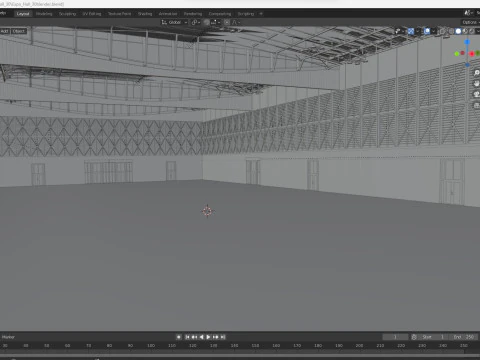Click the End frame 250 field
Screen dimensions: 480x360
click(x=464, y=337)
